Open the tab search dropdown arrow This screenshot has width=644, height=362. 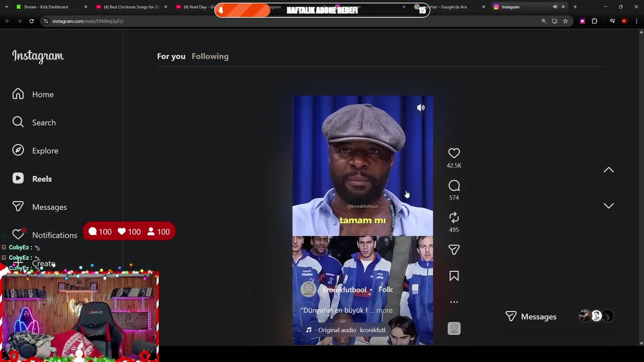tap(7, 7)
